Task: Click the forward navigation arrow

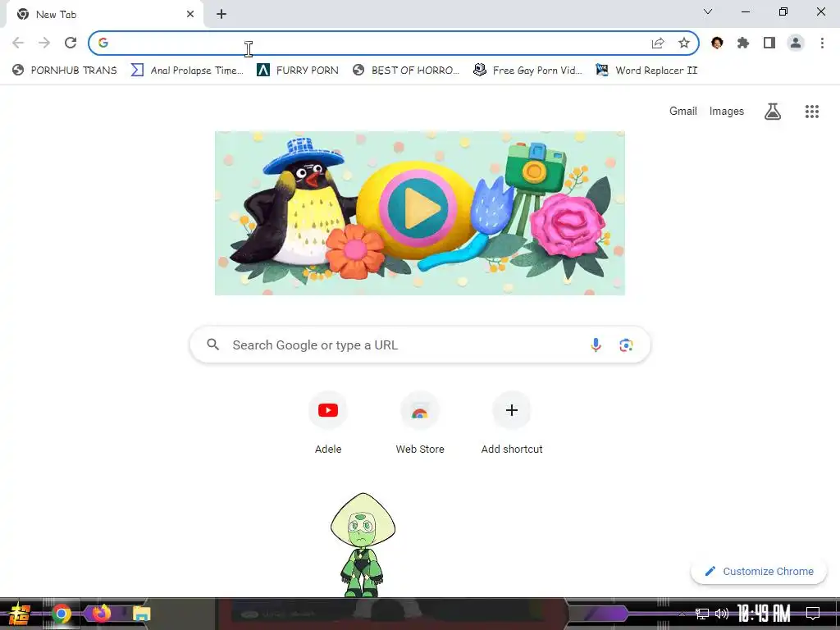Action: 44,43
